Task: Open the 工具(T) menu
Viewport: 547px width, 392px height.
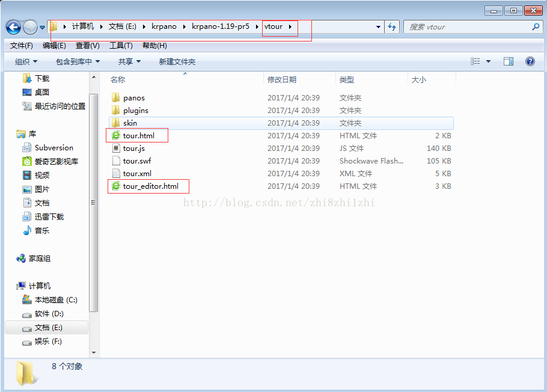Action: click(121, 46)
